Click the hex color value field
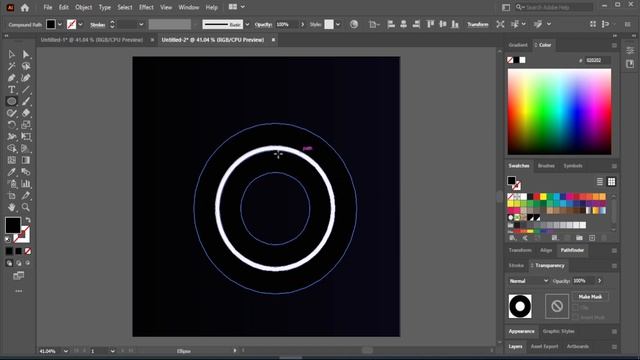640x360 pixels. (597, 60)
